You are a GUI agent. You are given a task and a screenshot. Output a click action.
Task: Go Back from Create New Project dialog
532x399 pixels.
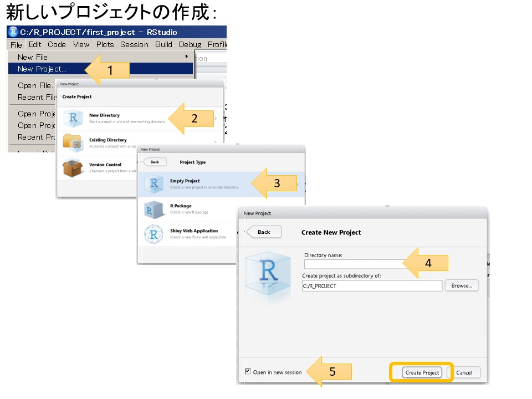pos(264,232)
